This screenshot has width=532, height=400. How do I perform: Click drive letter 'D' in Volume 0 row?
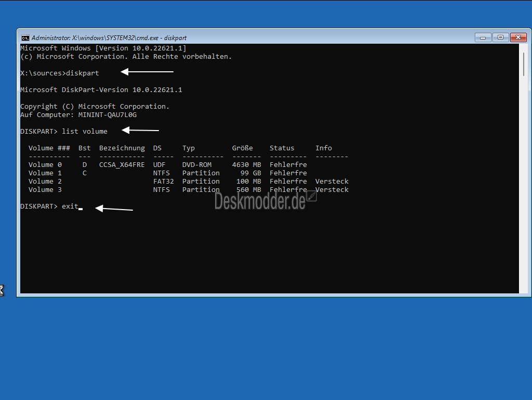(85, 165)
